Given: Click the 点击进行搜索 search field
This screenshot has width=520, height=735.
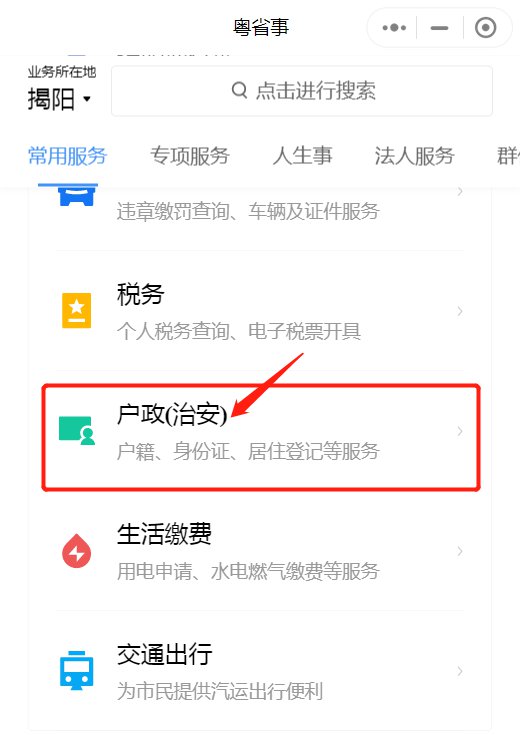Looking at the screenshot, I should coord(302,90).
